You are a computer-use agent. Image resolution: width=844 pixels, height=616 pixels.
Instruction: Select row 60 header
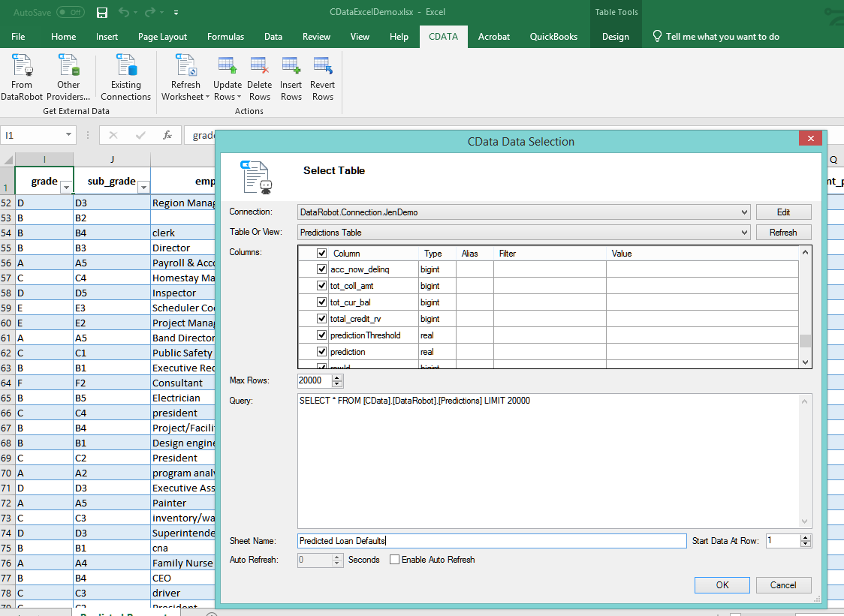coord(7,323)
